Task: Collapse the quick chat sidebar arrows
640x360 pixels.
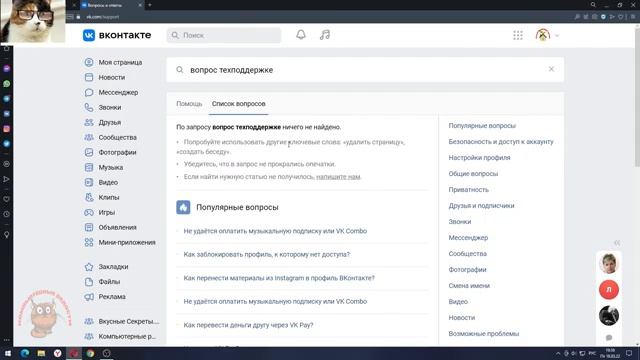Action: tap(617, 243)
